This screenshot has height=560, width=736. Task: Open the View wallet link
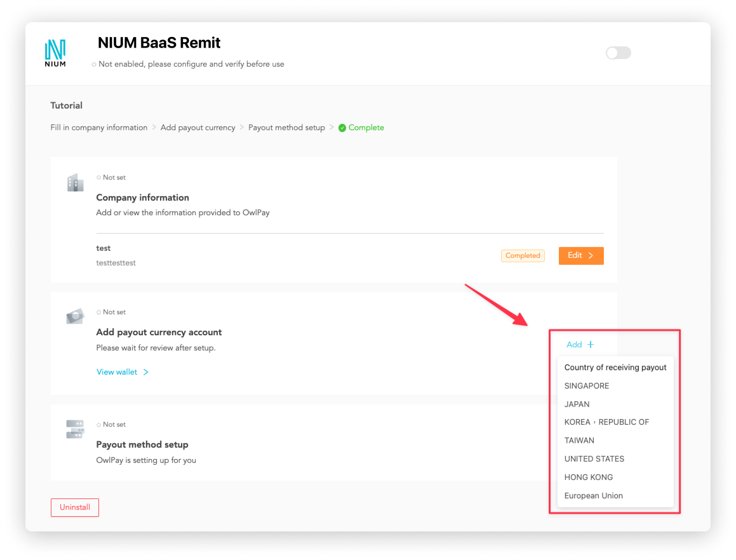click(x=117, y=372)
